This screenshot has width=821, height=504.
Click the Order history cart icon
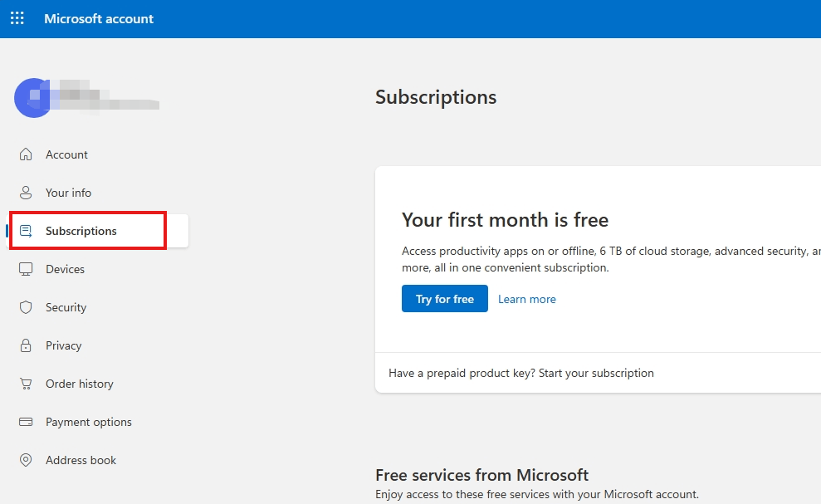pyautogui.click(x=26, y=384)
